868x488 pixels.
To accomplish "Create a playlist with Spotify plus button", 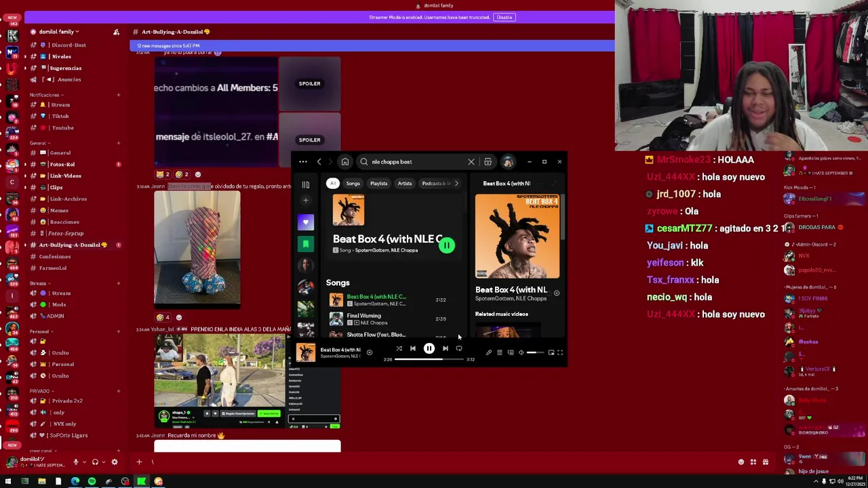I will pos(306,200).
